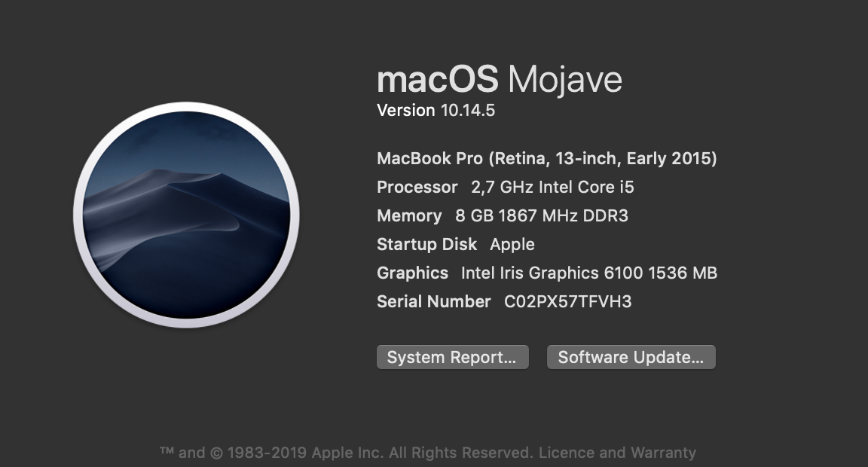Click the Memory label
868x467 pixels.
pos(409,215)
